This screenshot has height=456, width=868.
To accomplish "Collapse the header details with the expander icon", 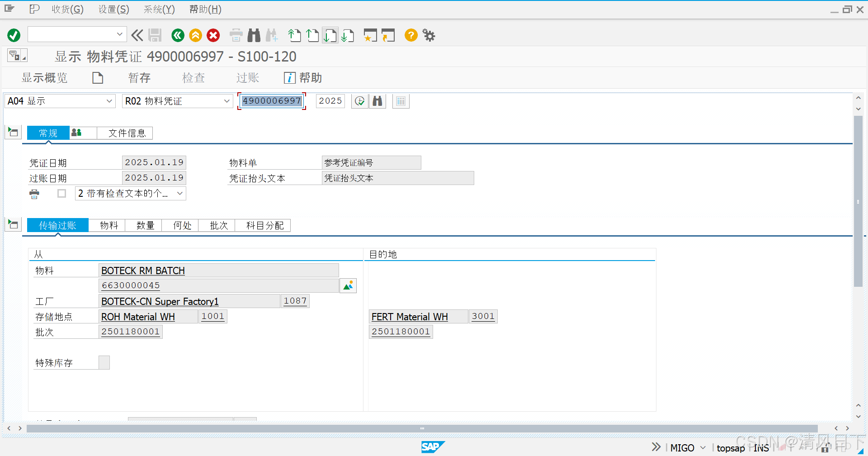I will pos(13,132).
